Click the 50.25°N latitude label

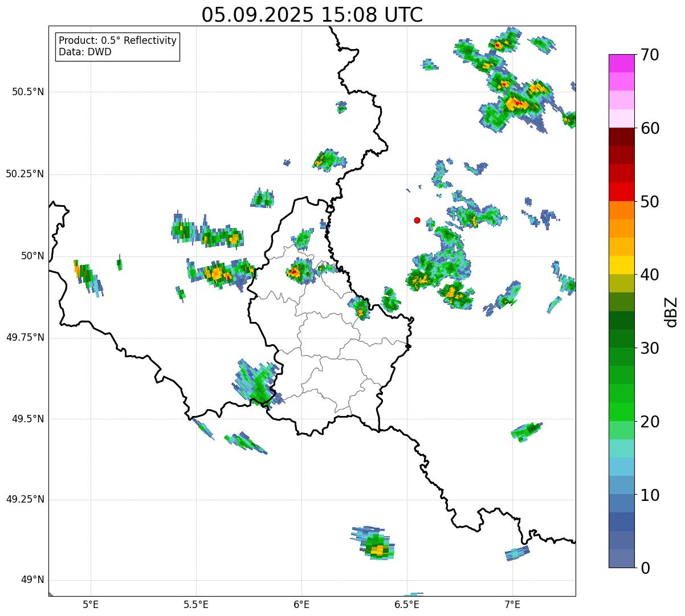pos(25,174)
